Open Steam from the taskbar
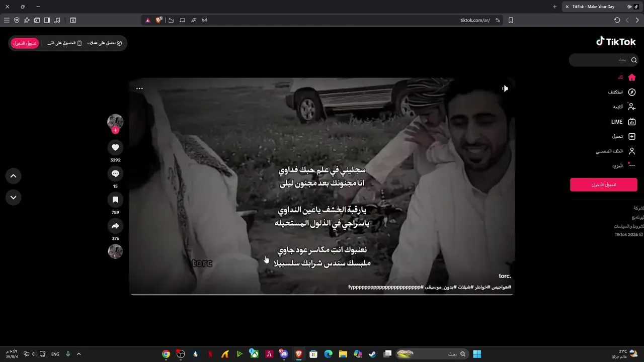 click(372, 354)
